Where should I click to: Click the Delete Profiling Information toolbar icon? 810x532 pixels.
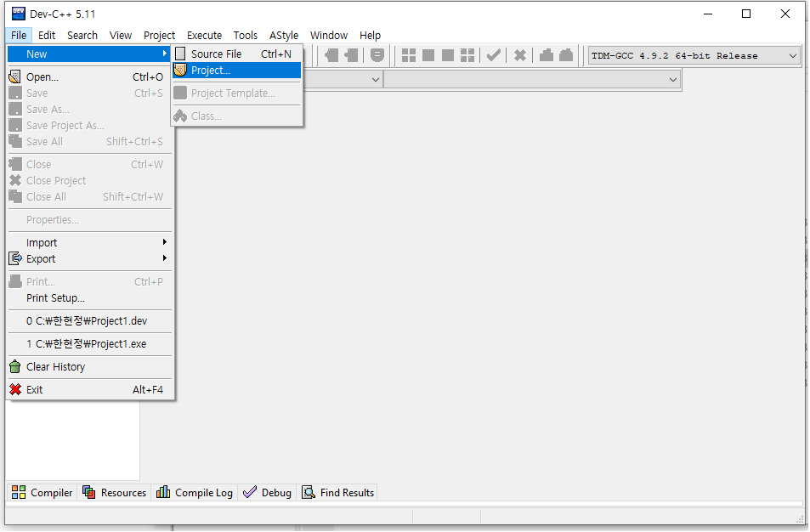coord(566,54)
